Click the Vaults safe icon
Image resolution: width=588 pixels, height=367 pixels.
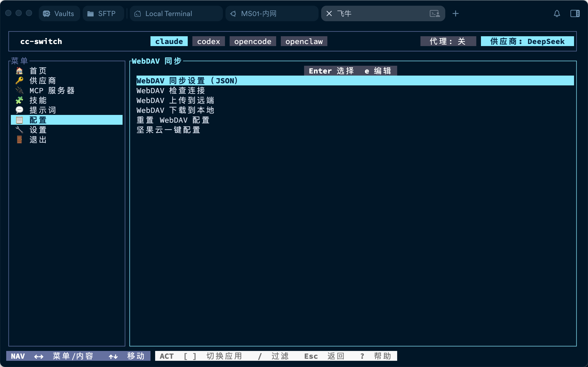point(47,14)
